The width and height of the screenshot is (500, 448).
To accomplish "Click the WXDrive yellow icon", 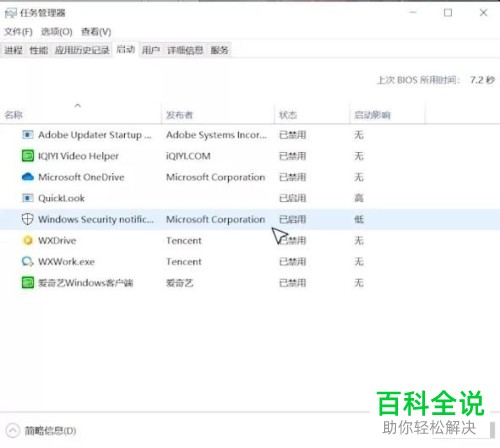I will 28,240.
